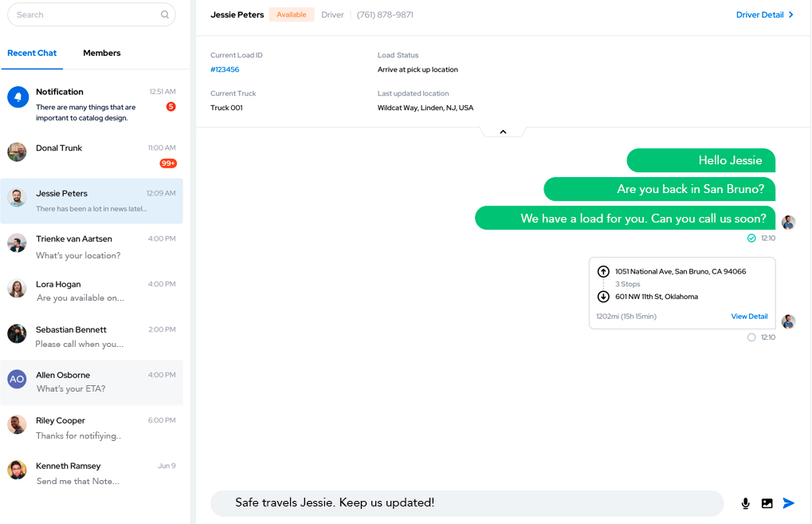Open the Notification bell icon
The image size is (812, 524).
pos(18,97)
